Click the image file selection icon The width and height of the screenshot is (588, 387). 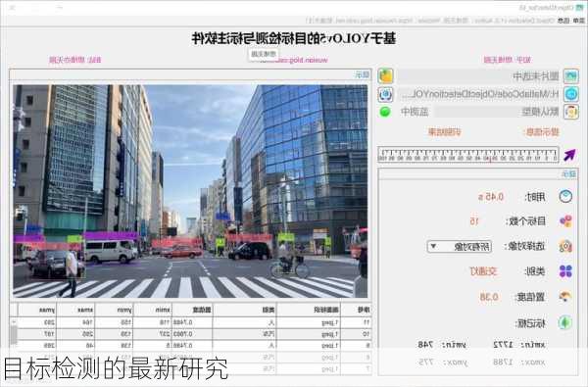pos(571,76)
